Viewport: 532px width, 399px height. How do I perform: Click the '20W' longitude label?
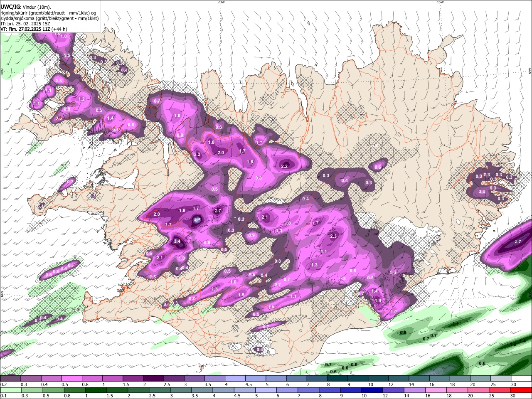221,2
